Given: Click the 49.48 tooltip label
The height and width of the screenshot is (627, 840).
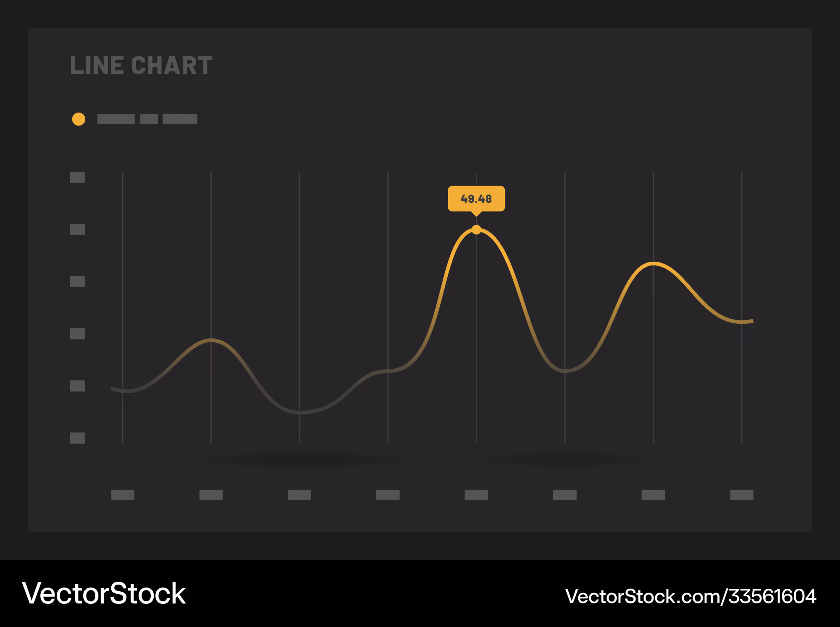Looking at the screenshot, I should click(x=476, y=199).
